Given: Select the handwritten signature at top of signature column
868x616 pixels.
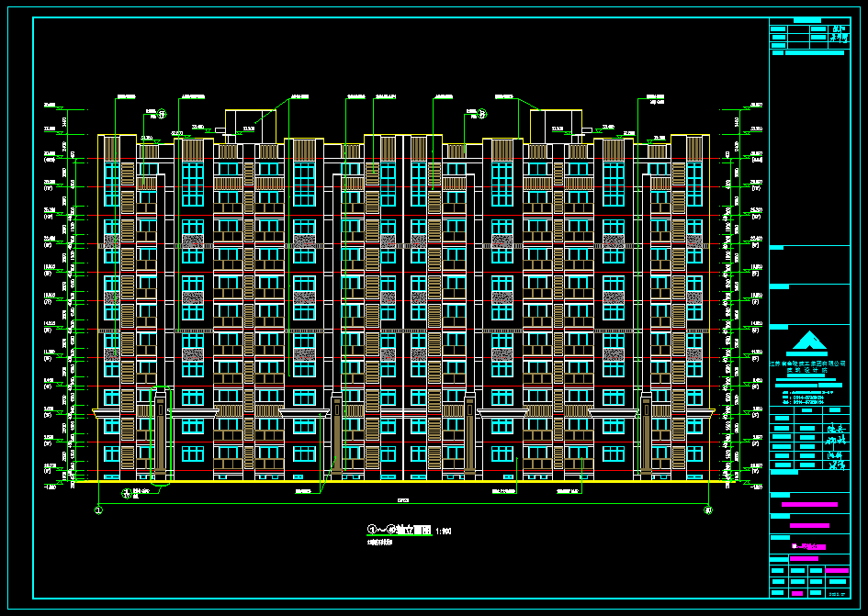Looking at the screenshot, I should pos(834,428).
